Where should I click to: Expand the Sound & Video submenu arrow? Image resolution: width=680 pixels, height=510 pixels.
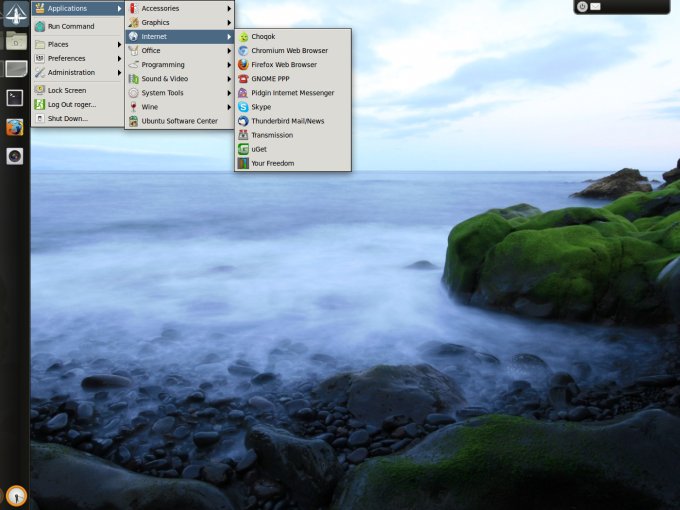229,79
